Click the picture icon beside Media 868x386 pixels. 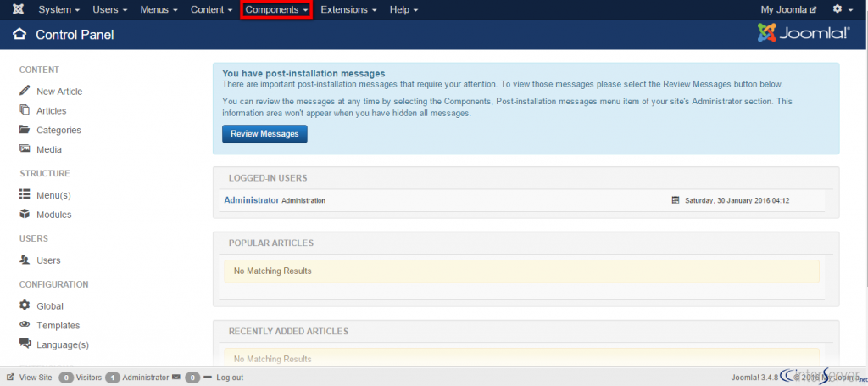(x=25, y=148)
